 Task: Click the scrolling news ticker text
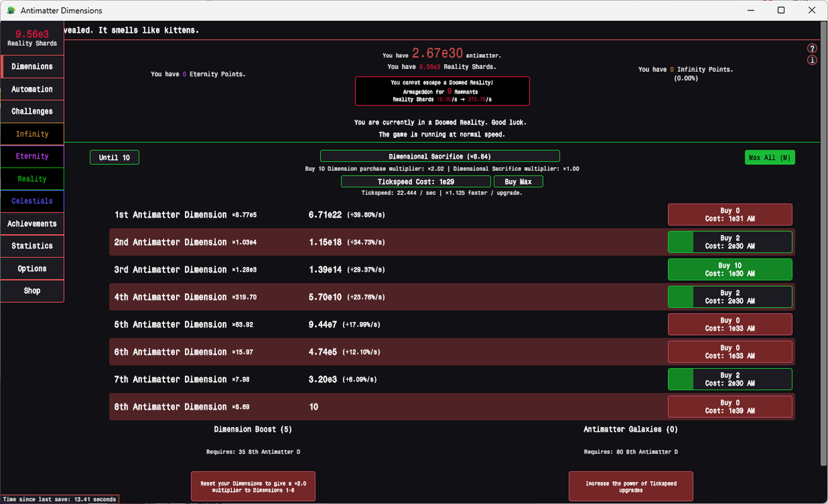(131, 30)
